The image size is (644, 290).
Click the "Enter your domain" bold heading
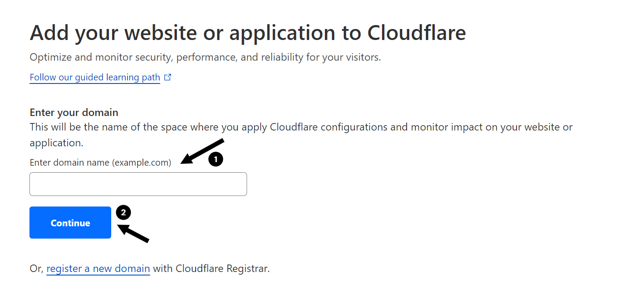point(74,112)
